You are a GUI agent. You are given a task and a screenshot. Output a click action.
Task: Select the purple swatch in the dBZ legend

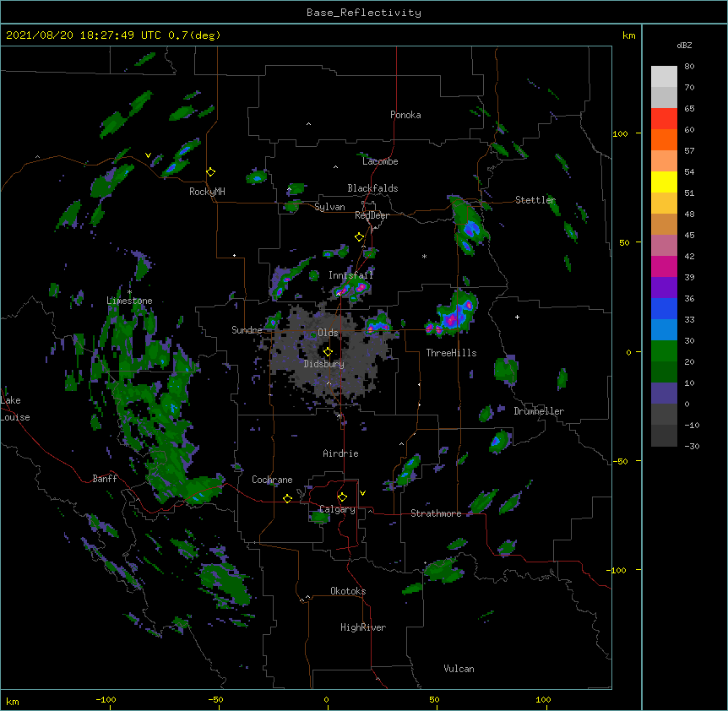664,288
